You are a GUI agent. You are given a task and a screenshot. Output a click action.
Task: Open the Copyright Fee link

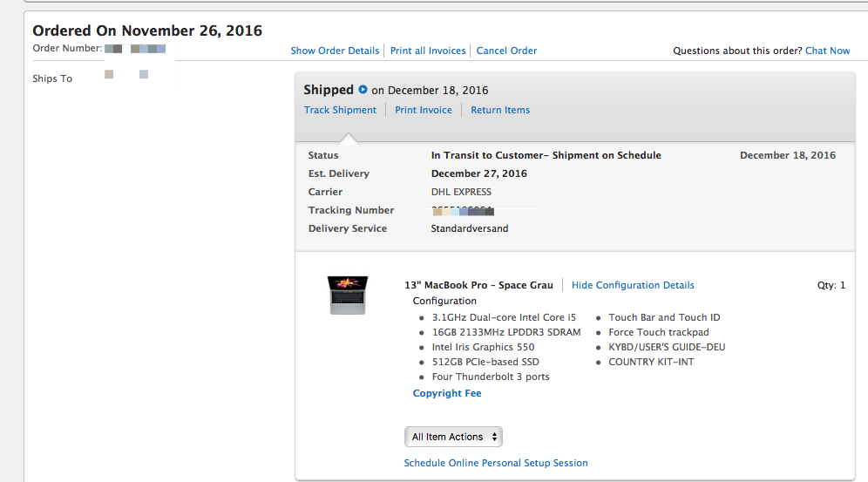point(447,393)
